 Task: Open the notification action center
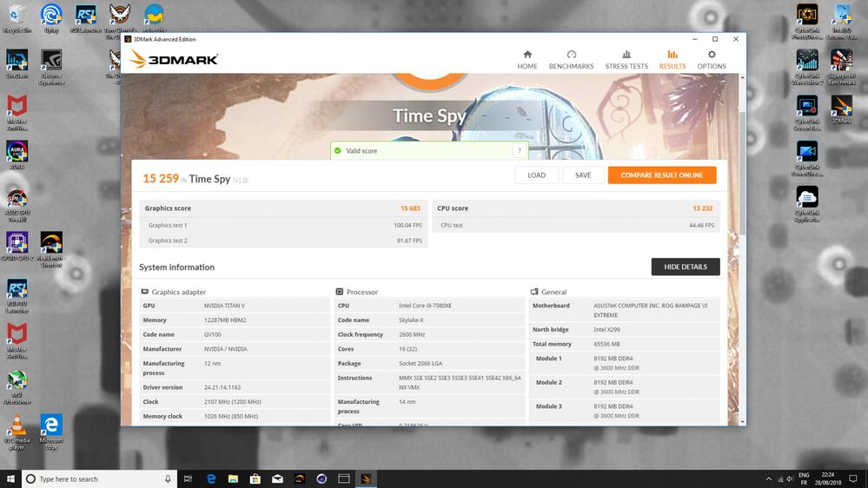pos(853,478)
